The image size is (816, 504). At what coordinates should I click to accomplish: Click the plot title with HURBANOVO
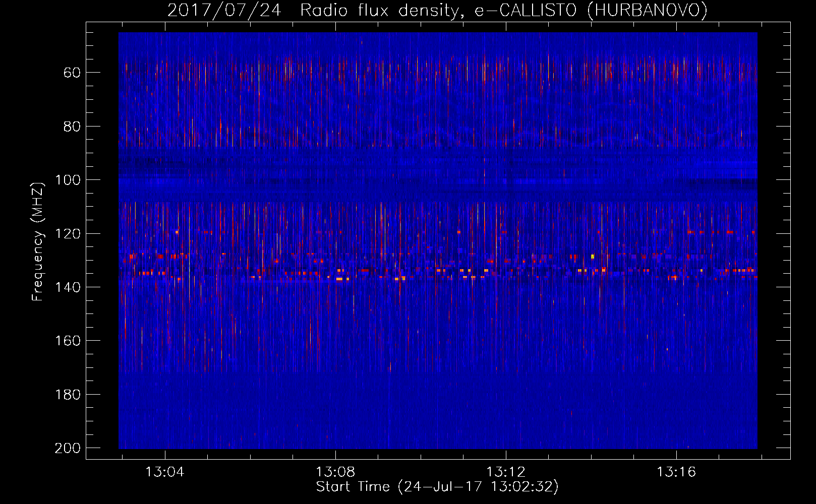pyautogui.click(x=437, y=10)
